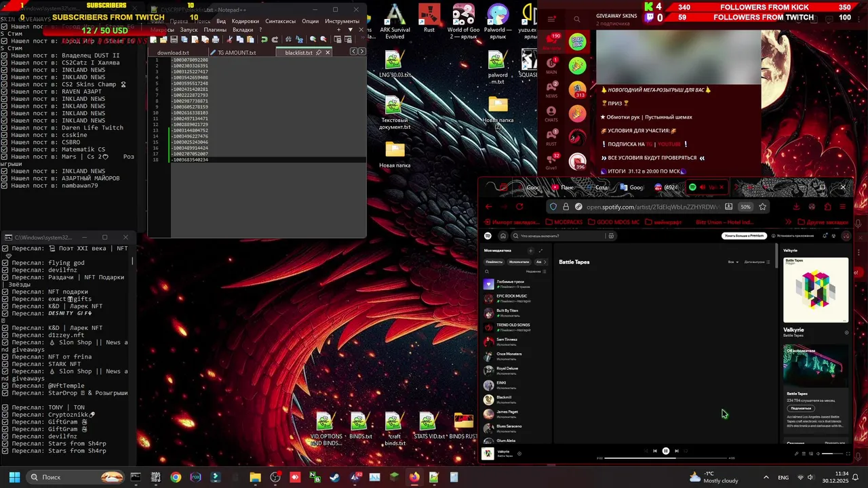The width and height of the screenshot is (868, 488).
Task: Open 'Любимые треки' playlist
Action: pyautogui.click(x=517, y=284)
